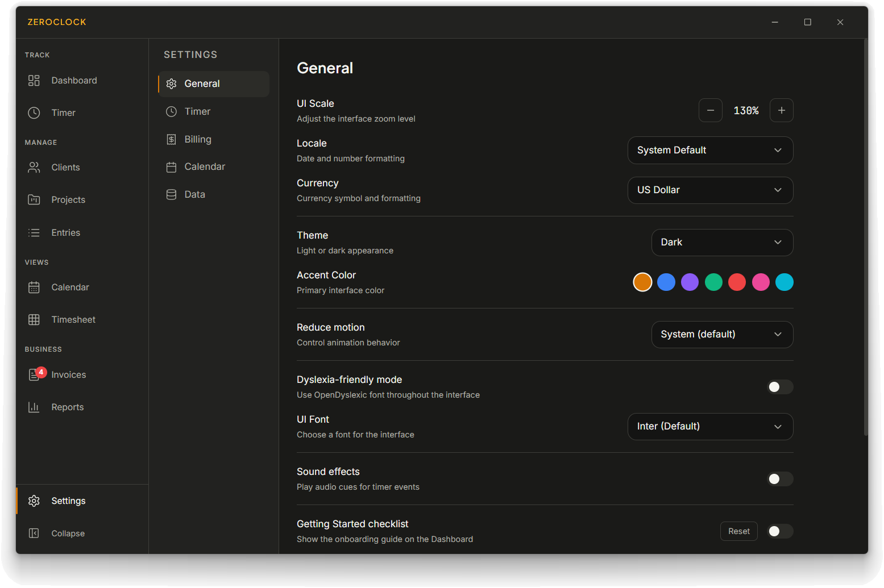Click the Timesheet table icon
This screenshot has height=588, width=884.
point(34,320)
